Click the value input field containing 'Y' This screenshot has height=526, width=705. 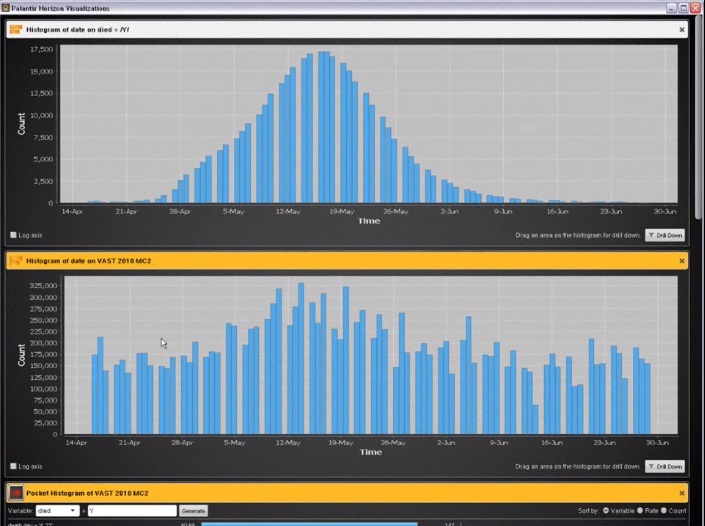[x=132, y=511]
